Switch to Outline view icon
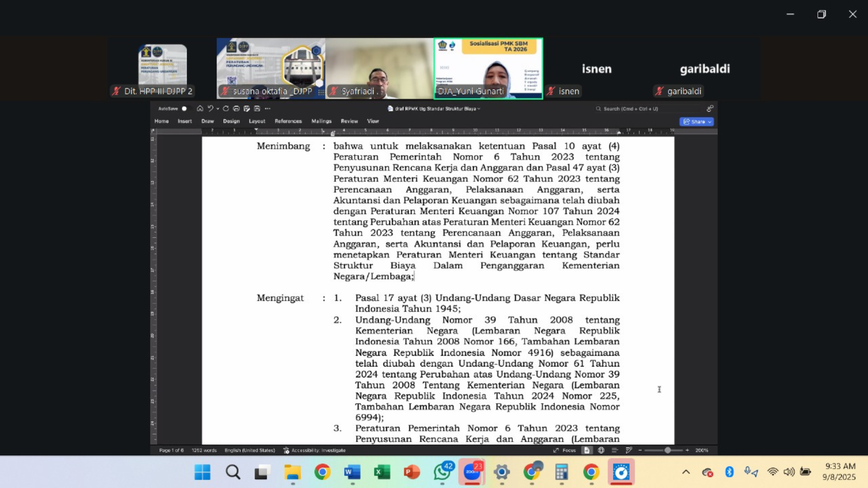 point(614,450)
